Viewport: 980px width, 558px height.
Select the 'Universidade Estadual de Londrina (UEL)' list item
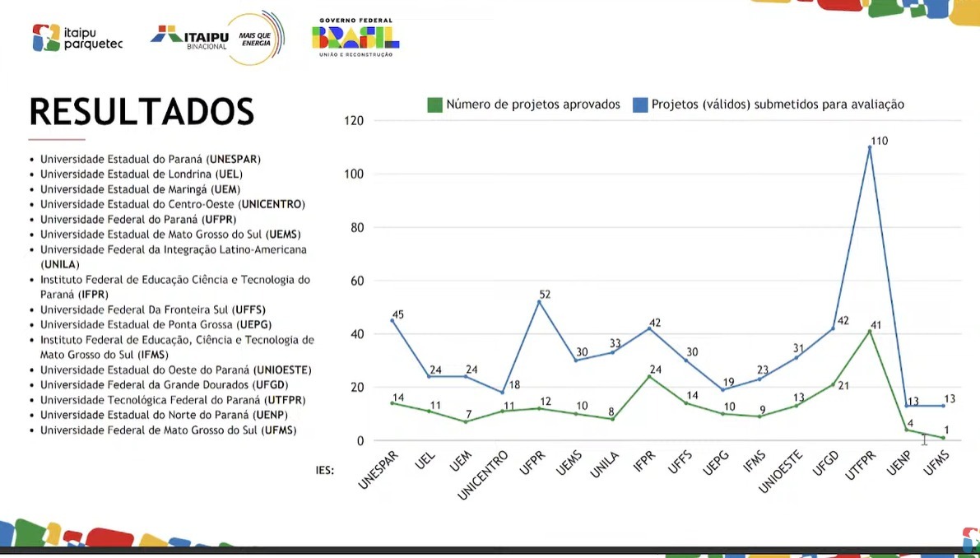(142, 174)
